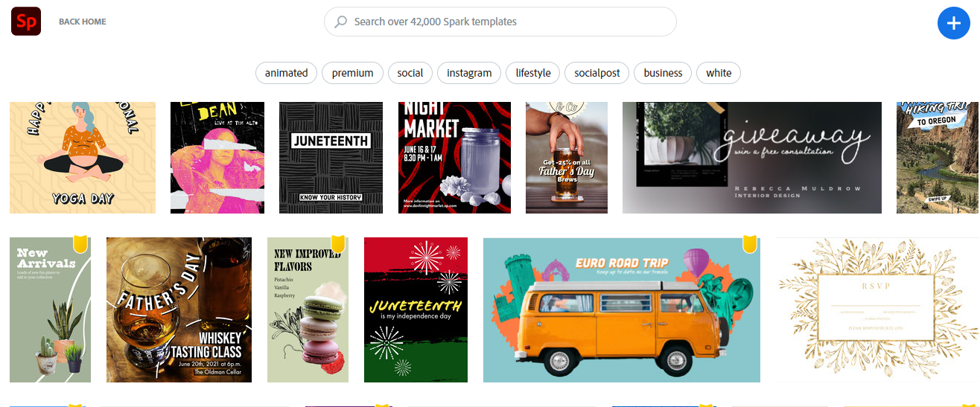Select the instagram tag filter
980x407 pixels.
tap(469, 73)
